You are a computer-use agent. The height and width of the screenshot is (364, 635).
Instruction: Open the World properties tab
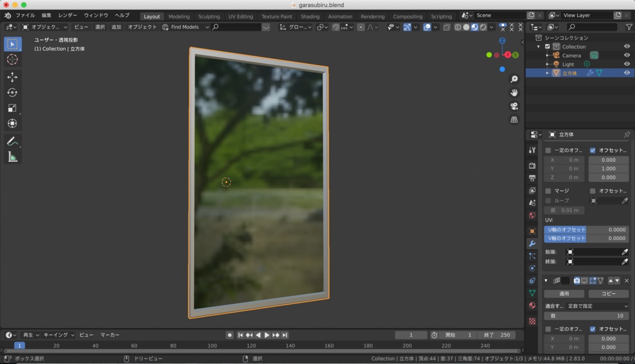tap(532, 215)
